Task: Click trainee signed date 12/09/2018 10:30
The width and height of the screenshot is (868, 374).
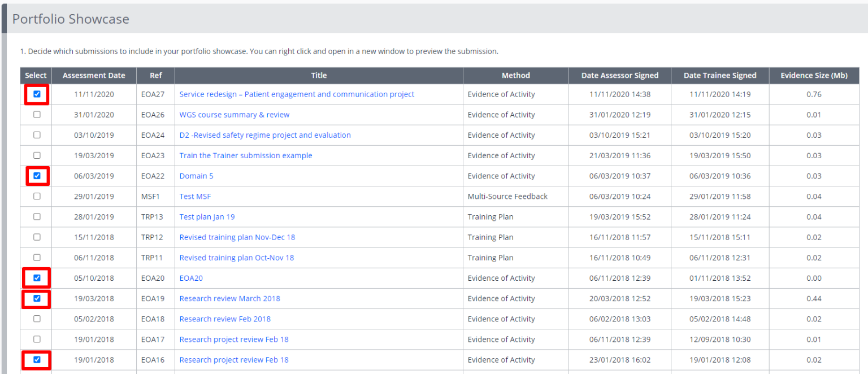Action: (x=720, y=339)
